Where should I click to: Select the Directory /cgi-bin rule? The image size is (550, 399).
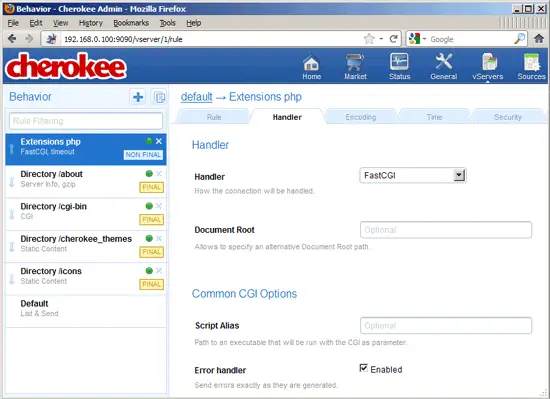86,214
